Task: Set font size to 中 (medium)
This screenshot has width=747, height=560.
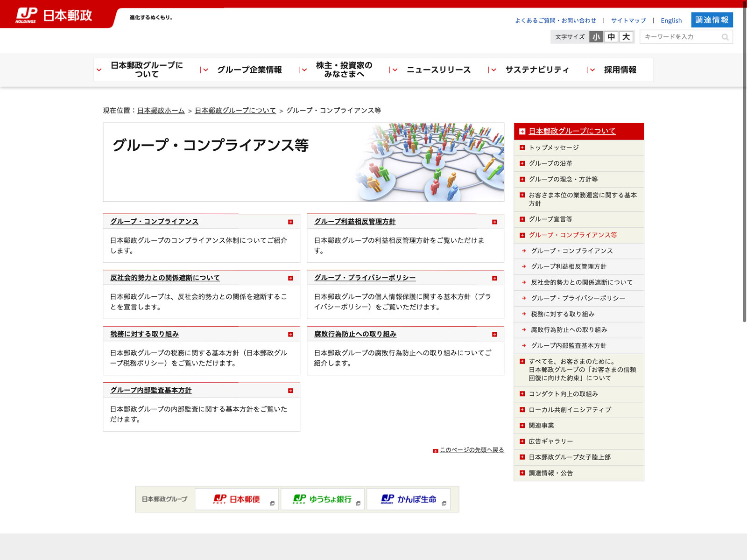Action: pos(611,37)
